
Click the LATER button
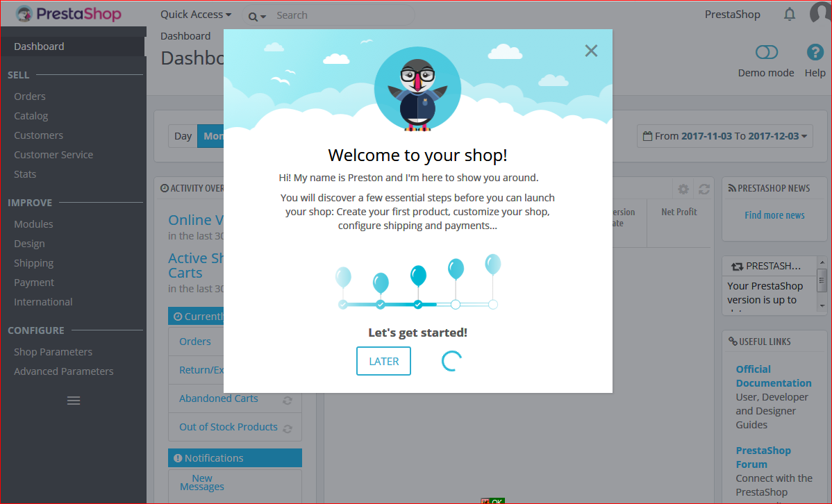[x=383, y=361]
